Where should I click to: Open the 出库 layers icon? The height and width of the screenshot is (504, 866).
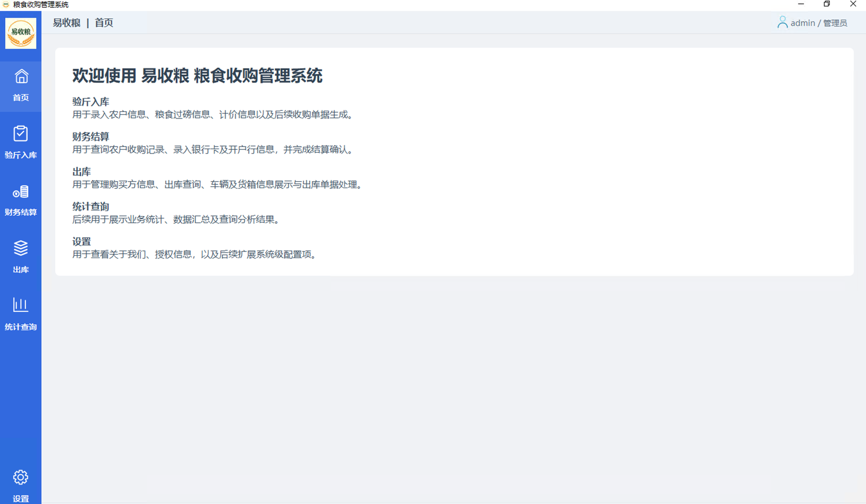tap(21, 248)
